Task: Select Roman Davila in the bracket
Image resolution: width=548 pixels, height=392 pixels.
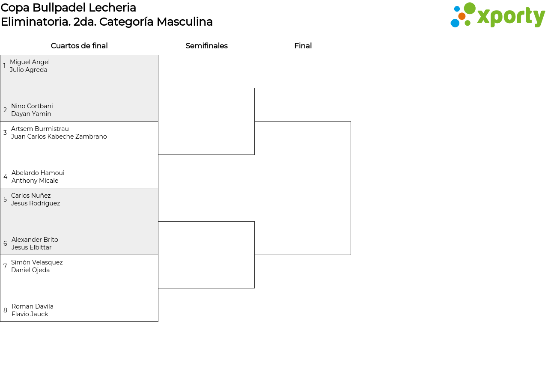Action: (x=33, y=306)
